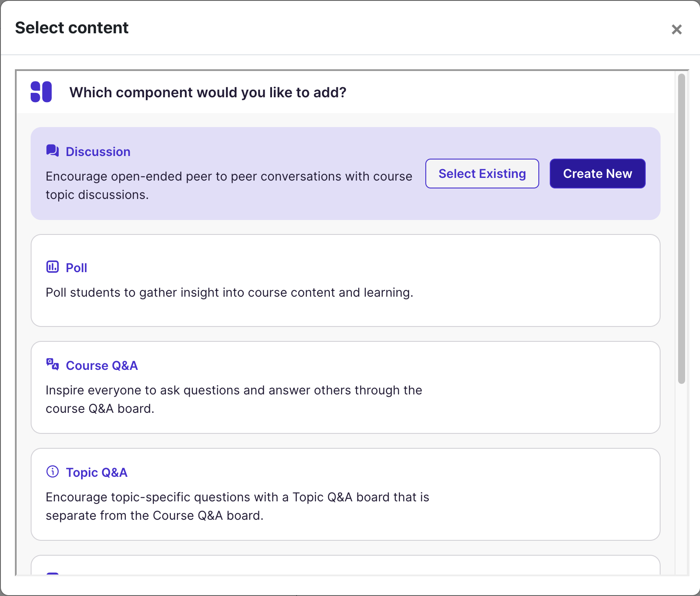Click 'Poll students to gather insight' description
The image size is (700, 596).
230,292
